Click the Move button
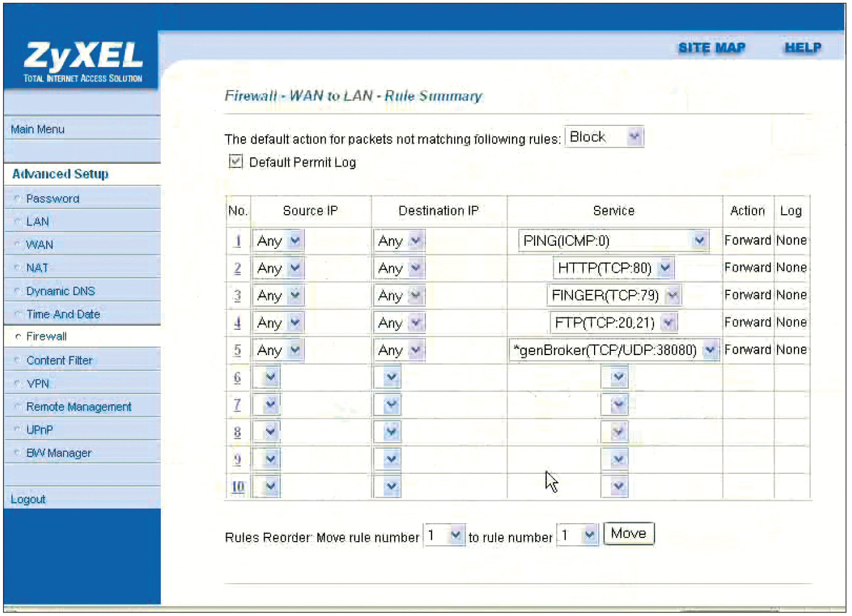The image size is (852, 616). coord(629,533)
